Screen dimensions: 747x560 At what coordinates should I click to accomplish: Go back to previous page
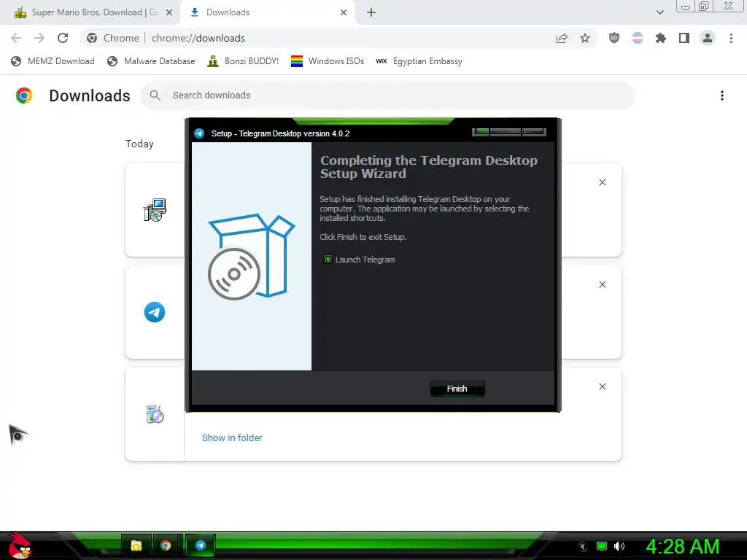click(16, 38)
